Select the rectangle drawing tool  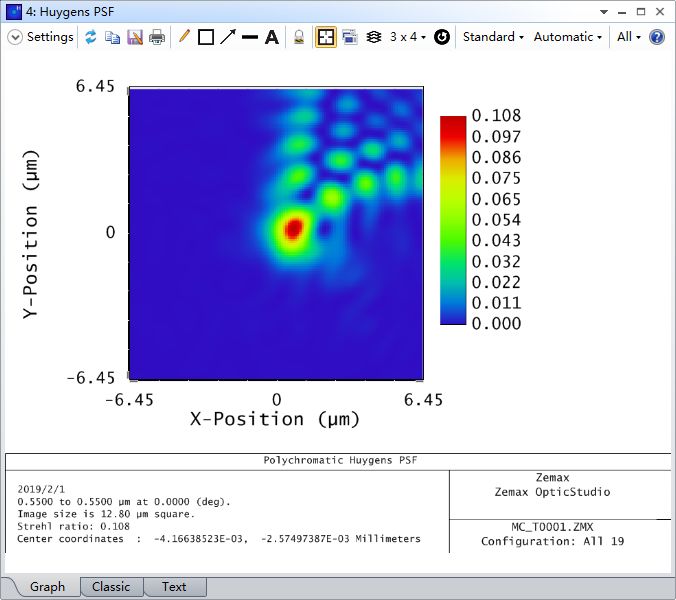click(206, 37)
